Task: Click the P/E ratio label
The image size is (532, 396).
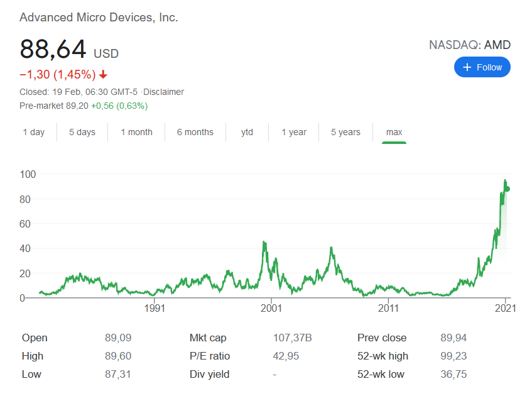Action: click(210, 356)
